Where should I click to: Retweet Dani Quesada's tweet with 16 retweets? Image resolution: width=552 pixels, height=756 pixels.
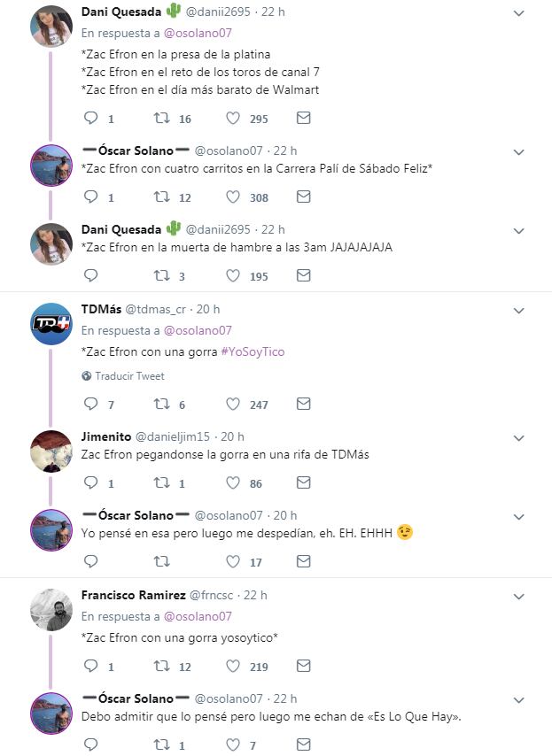coord(162,119)
